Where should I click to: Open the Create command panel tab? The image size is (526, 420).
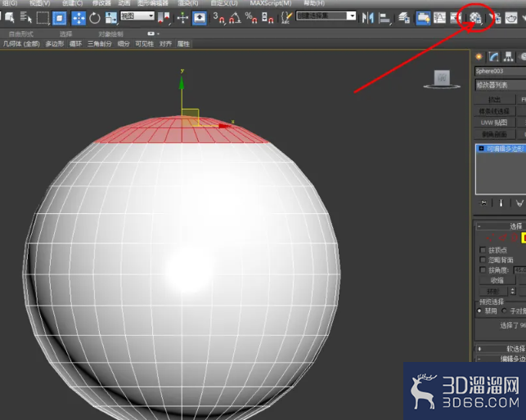[479, 56]
